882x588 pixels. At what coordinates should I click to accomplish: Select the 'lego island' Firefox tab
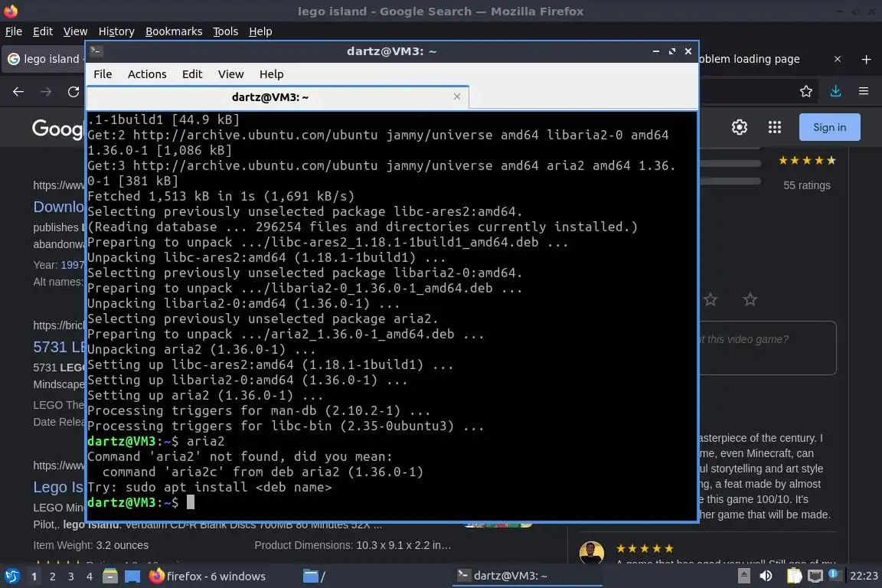44,59
